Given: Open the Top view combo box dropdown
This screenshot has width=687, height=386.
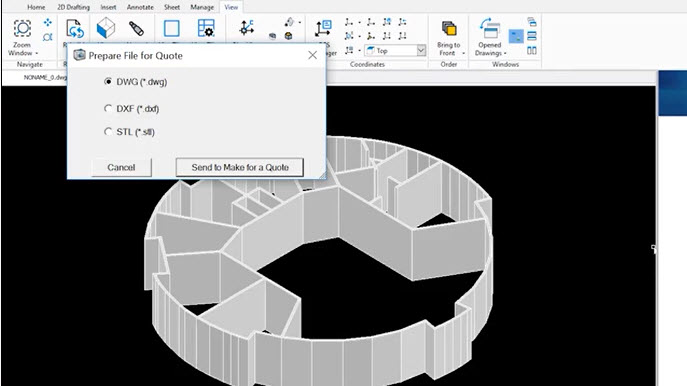Looking at the screenshot, I should (x=421, y=50).
